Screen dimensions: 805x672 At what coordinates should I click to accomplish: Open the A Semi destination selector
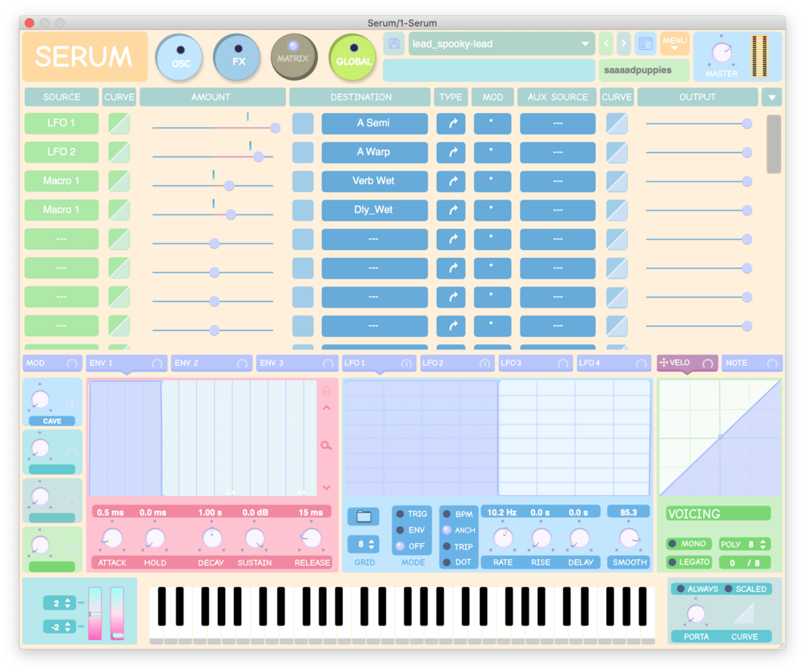[374, 123]
